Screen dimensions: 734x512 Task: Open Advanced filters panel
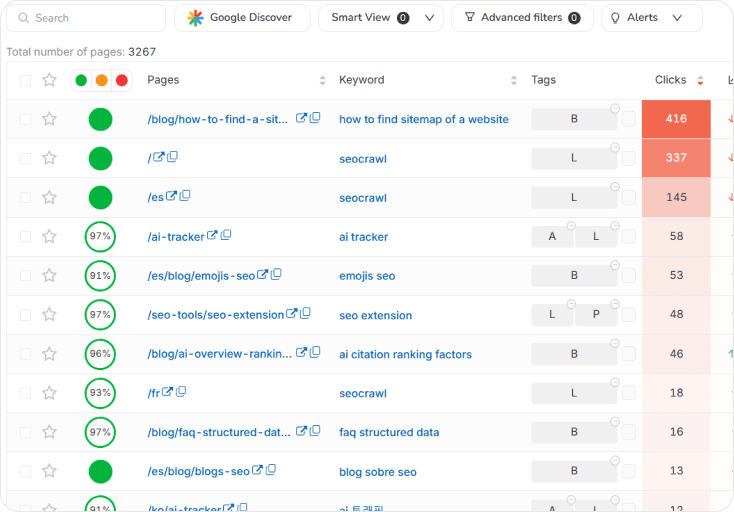pyautogui.click(x=522, y=18)
